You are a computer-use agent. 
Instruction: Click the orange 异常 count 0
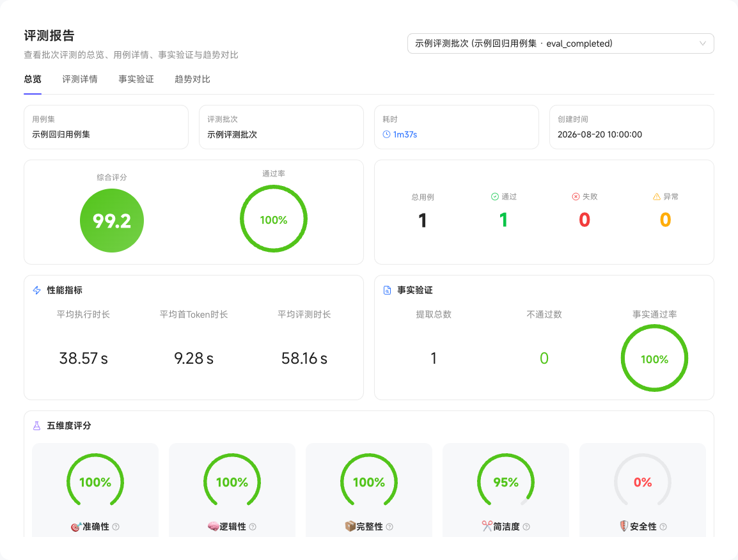coord(666,221)
